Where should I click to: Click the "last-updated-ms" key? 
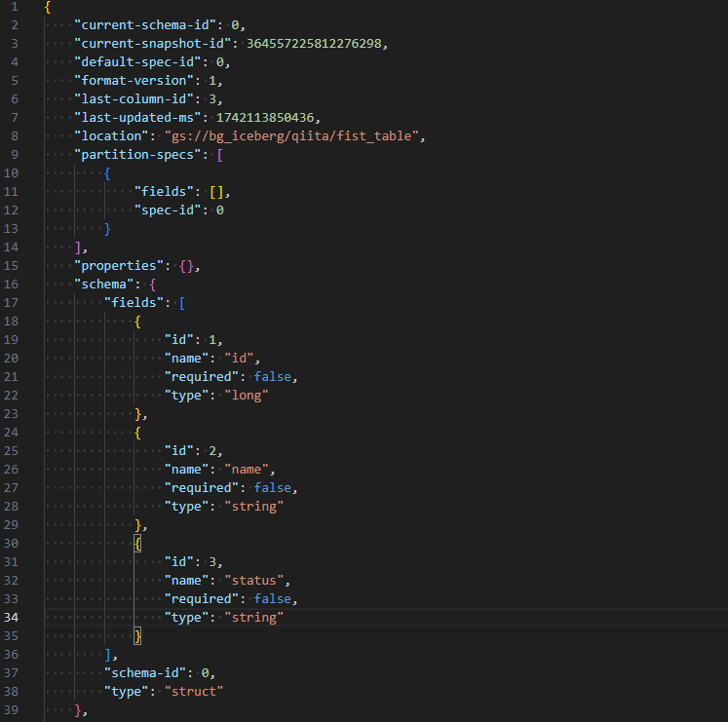(137, 118)
